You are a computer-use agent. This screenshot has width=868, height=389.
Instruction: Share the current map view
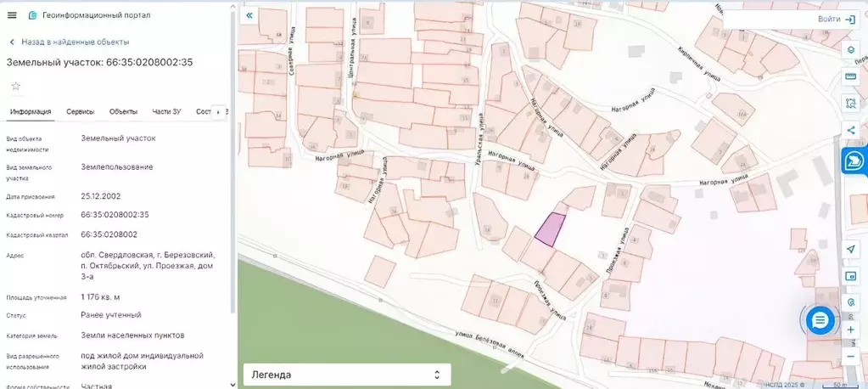850,130
